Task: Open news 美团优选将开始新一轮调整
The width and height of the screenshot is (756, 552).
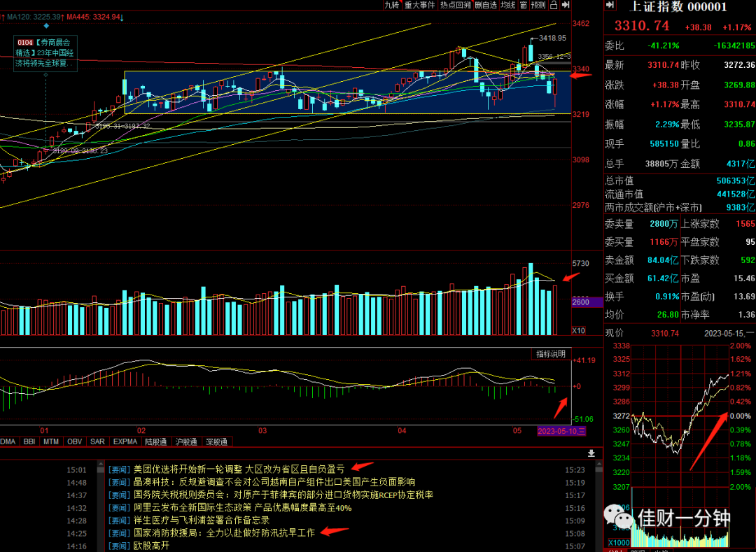Action: pyautogui.click(x=239, y=469)
